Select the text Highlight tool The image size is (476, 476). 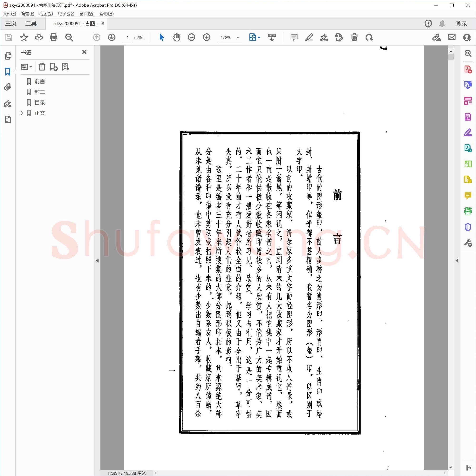point(309,37)
